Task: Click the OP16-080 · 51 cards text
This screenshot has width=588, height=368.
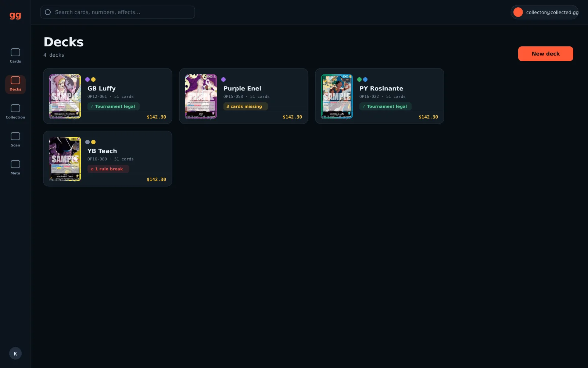Action: click(111, 159)
